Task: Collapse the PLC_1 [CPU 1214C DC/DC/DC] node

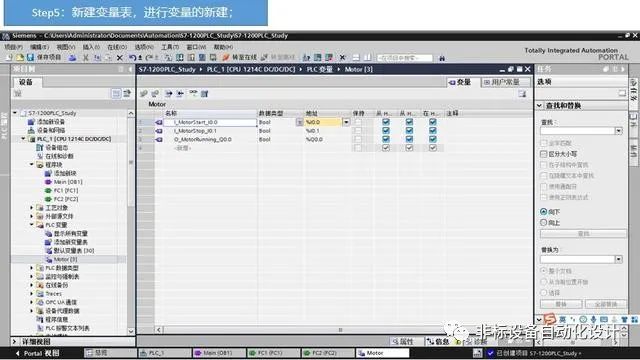Action: click(23, 139)
